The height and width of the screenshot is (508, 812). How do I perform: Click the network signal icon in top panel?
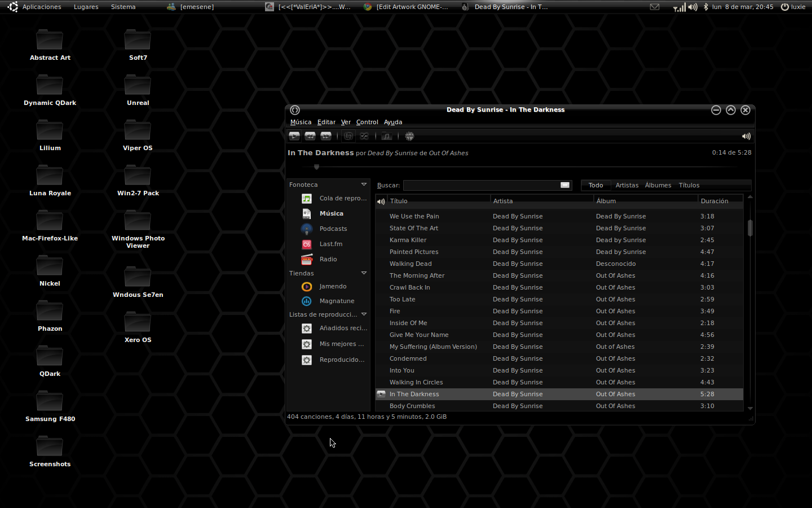pos(679,7)
